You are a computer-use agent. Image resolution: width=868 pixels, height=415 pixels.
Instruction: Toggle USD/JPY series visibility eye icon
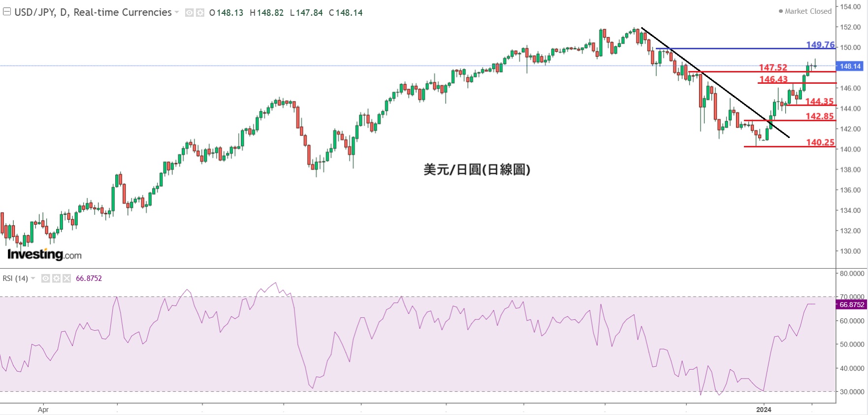(x=189, y=13)
